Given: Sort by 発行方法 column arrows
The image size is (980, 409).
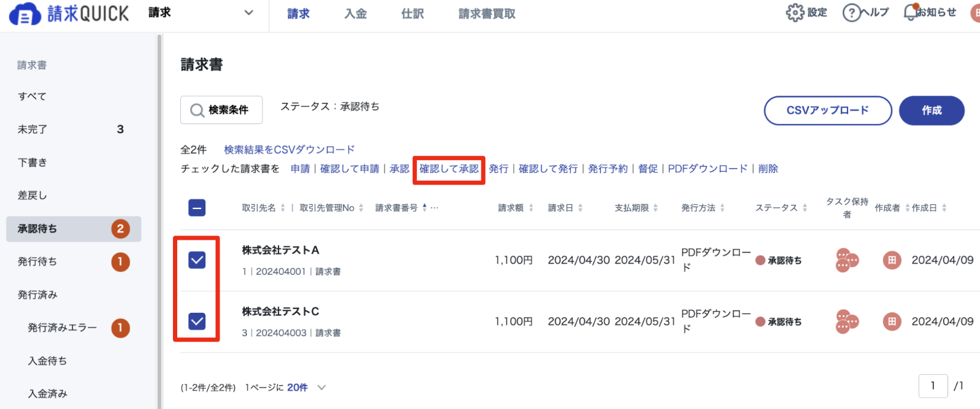Looking at the screenshot, I should (x=722, y=208).
